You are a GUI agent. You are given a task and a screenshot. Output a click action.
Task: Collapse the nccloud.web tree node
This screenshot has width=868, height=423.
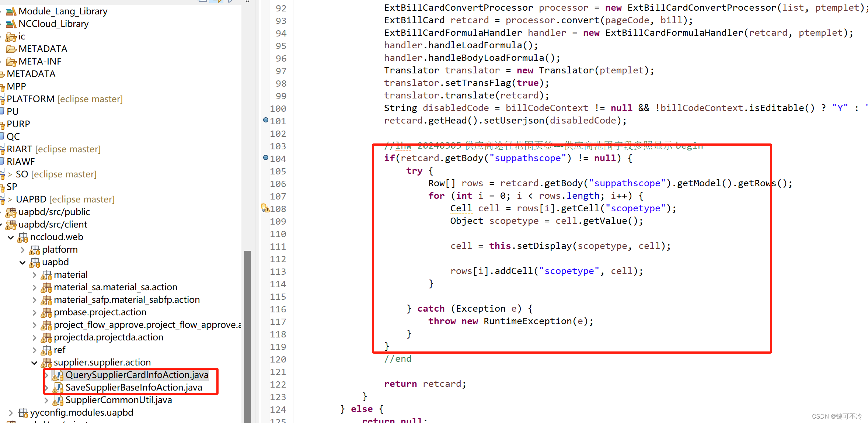point(11,237)
